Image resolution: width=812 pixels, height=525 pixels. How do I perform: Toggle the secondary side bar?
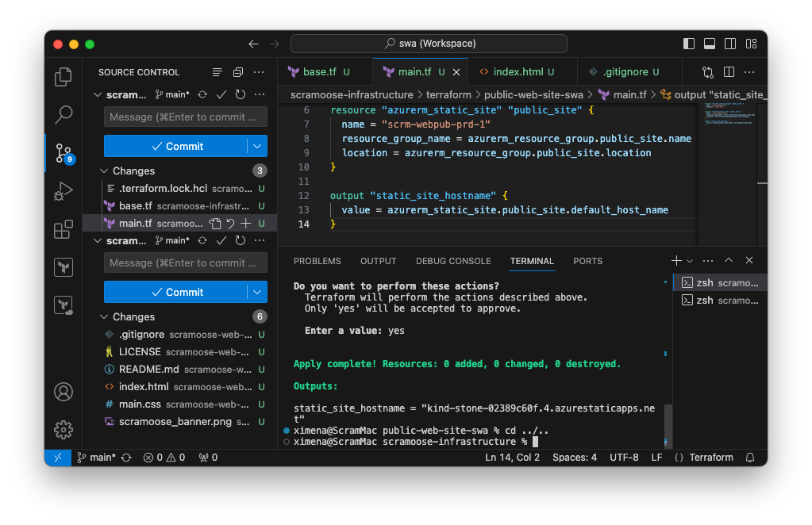(x=730, y=44)
